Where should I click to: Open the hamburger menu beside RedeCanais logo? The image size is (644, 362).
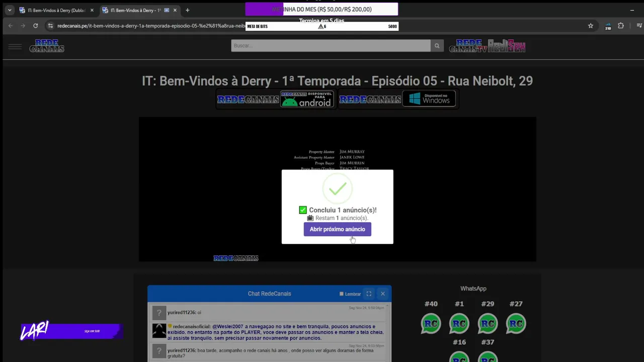click(x=15, y=47)
